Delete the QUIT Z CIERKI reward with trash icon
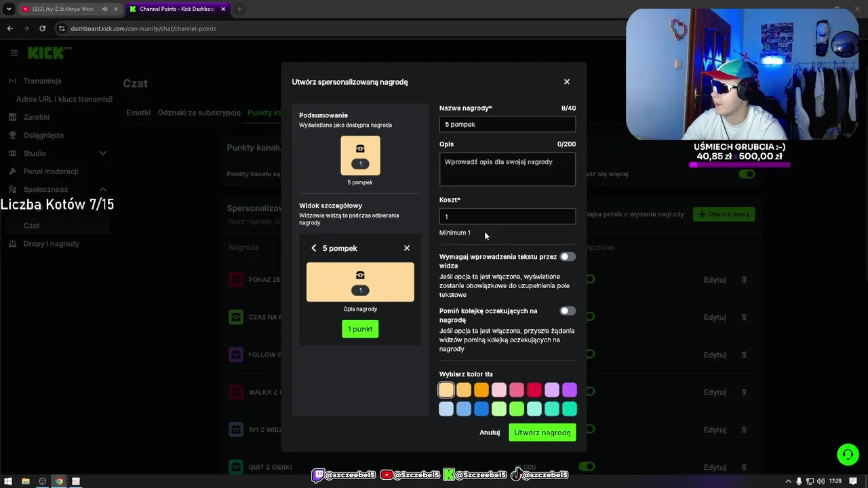This screenshot has height=488, width=868. point(744,467)
